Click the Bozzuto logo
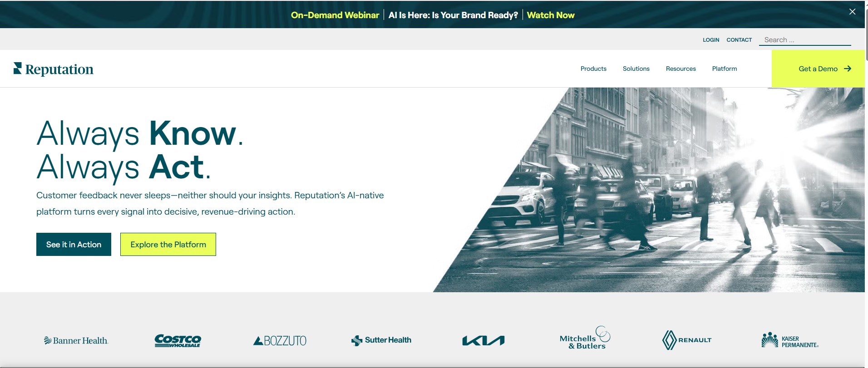 [280, 340]
